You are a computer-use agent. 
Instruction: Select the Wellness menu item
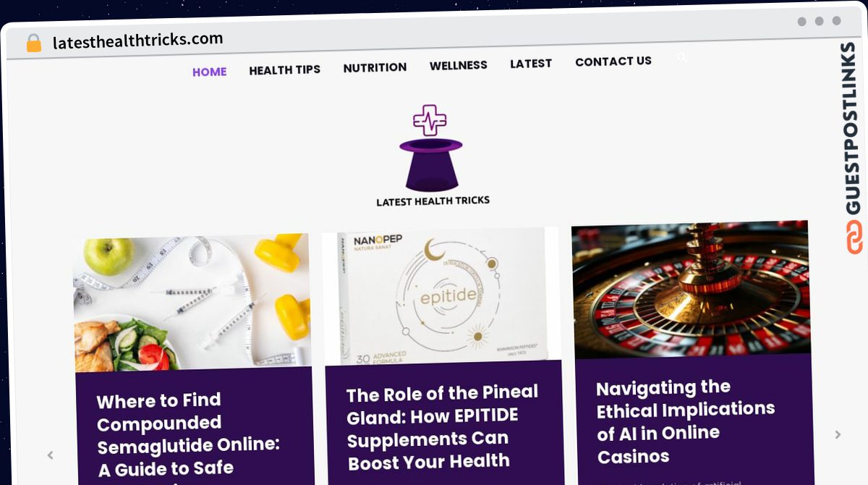click(459, 65)
